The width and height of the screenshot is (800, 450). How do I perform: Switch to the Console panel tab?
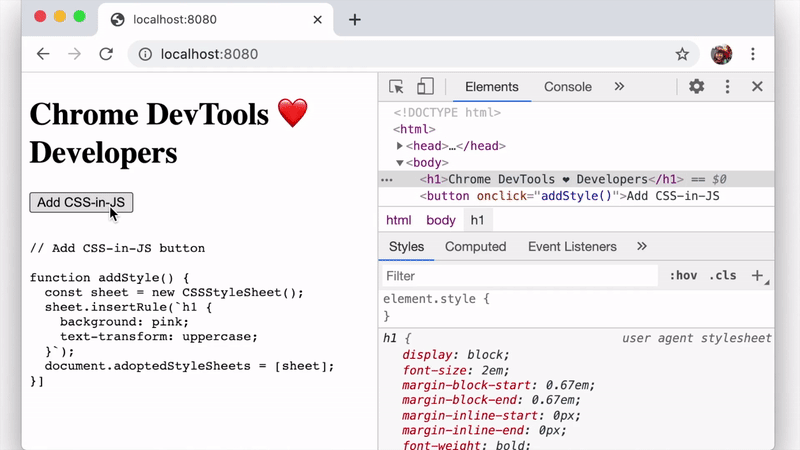tap(568, 87)
